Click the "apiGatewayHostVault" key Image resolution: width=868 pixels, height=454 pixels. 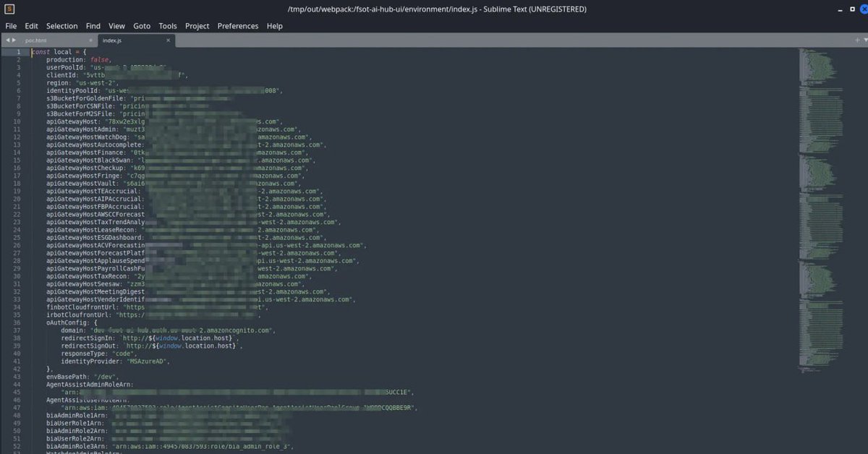pos(82,184)
